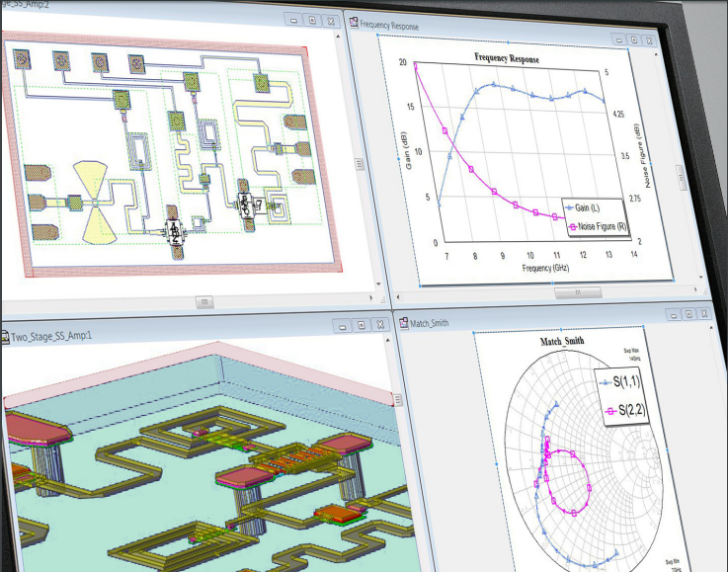Select the Match_Smith chart title

pyautogui.click(x=562, y=341)
